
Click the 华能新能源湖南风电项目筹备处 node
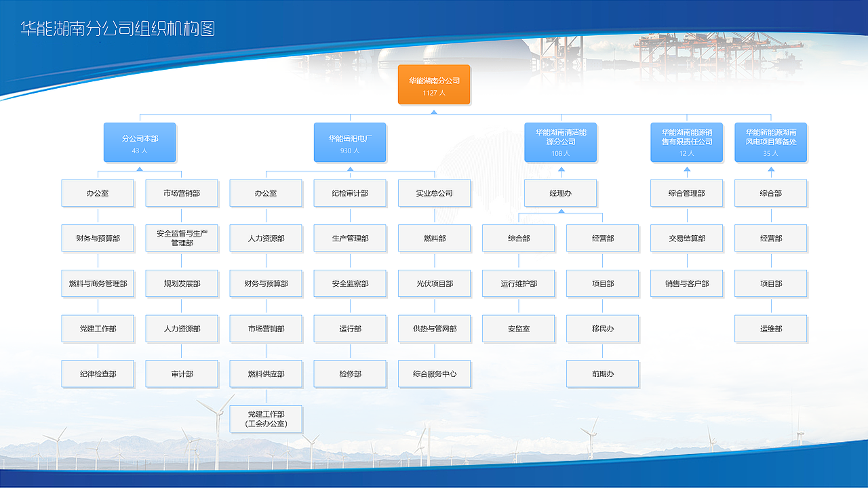point(771,142)
